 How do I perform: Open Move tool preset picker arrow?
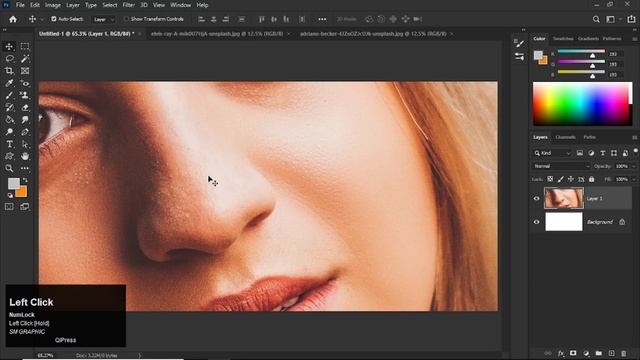coord(42,19)
